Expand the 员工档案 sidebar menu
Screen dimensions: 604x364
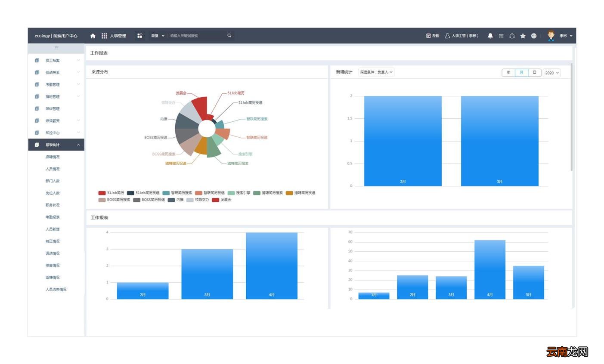point(56,61)
